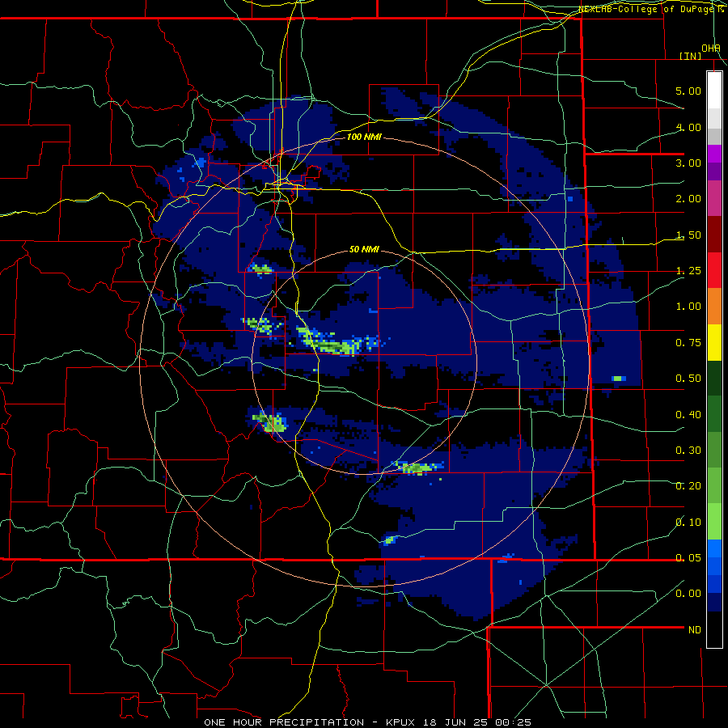
Task: Pick the yellow 0.75 legend swatch
Action: 714,342
